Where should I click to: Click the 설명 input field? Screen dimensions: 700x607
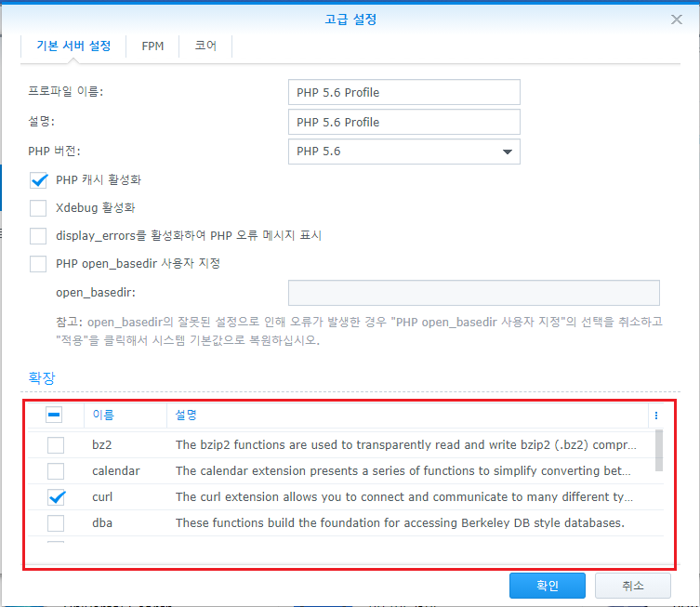point(404,122)
